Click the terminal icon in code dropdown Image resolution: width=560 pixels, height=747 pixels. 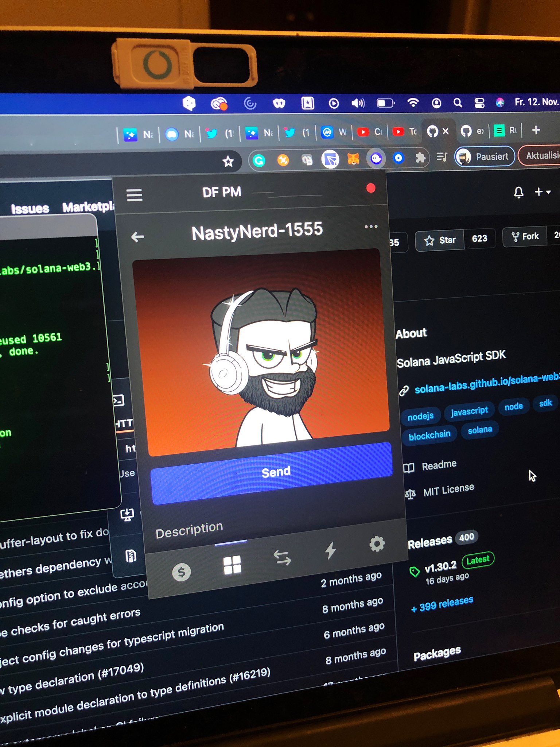point(118,400)
